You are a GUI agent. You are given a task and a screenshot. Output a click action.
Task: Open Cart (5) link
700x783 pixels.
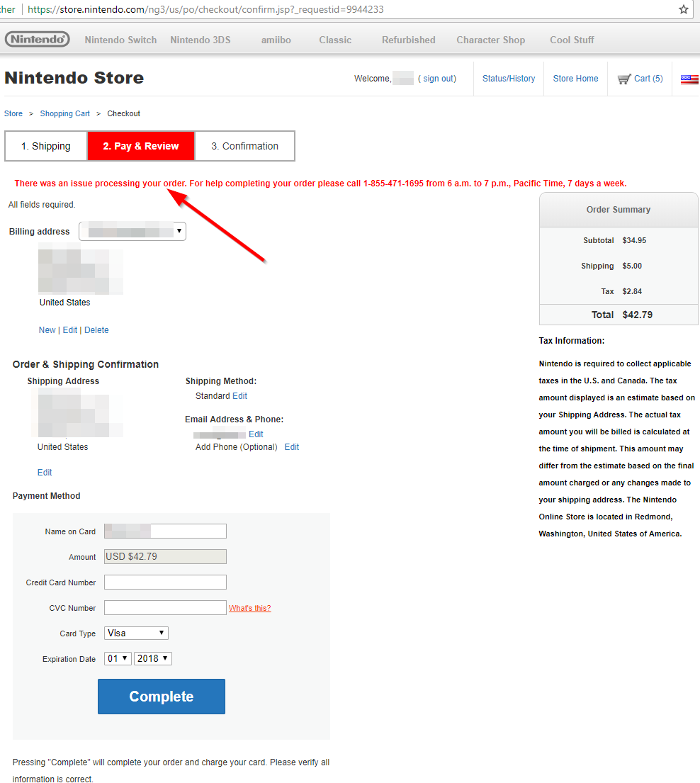[x=648, y=79]
